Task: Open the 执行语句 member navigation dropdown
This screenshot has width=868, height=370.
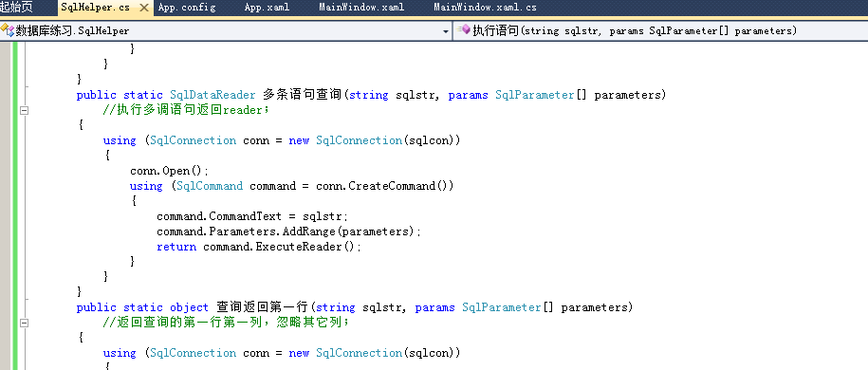Action: point(660,31)
